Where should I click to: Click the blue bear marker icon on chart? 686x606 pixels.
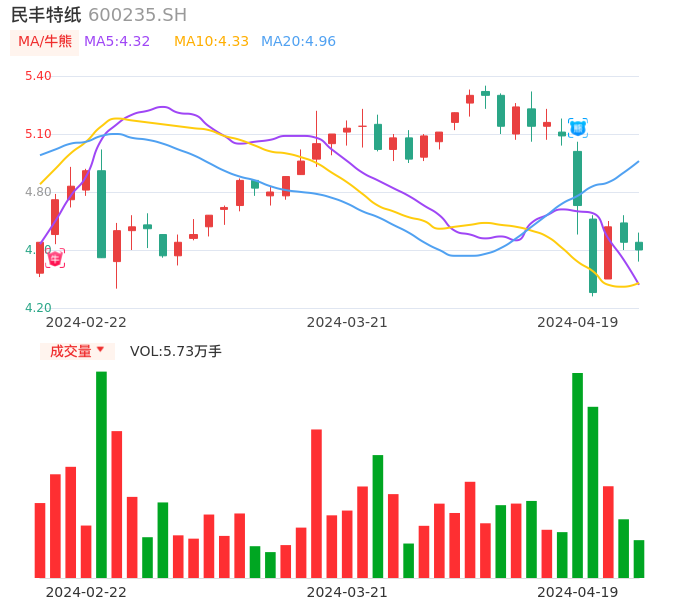[577, 127]
